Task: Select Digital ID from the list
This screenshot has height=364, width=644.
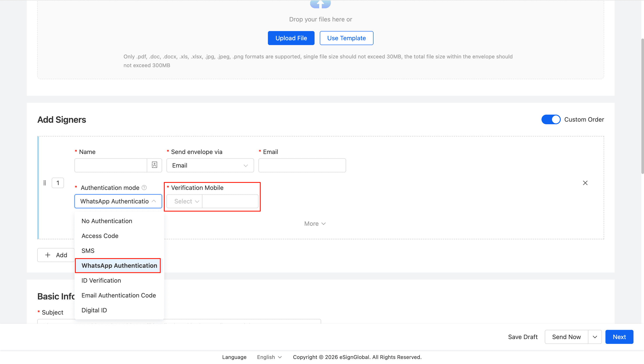Action: click(94, 310)
